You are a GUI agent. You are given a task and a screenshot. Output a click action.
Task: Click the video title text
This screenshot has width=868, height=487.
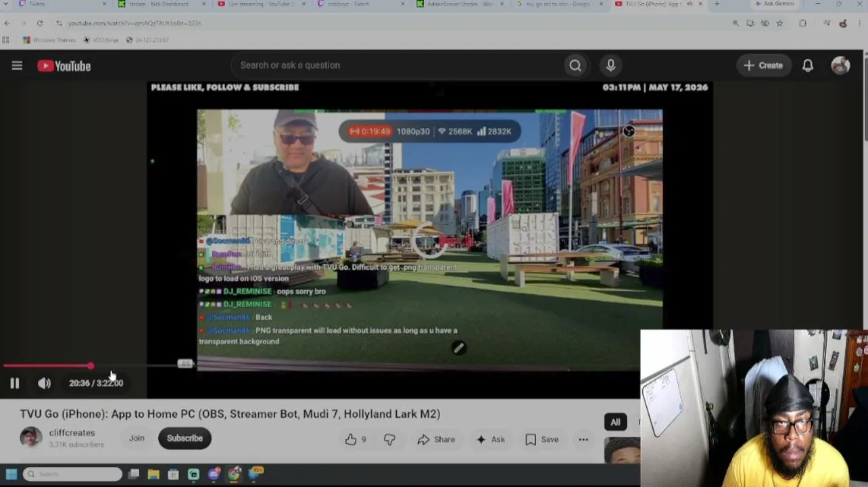point(230,414)
